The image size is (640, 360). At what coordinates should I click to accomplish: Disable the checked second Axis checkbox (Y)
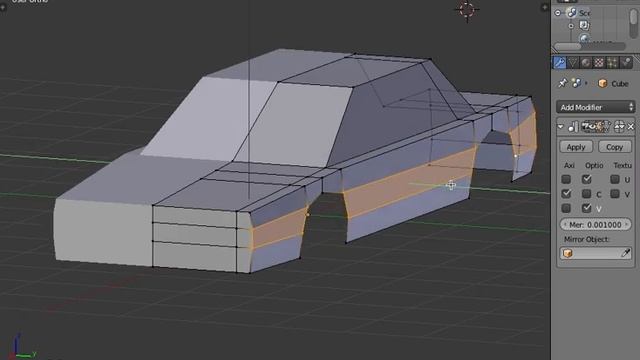[566, 193]
